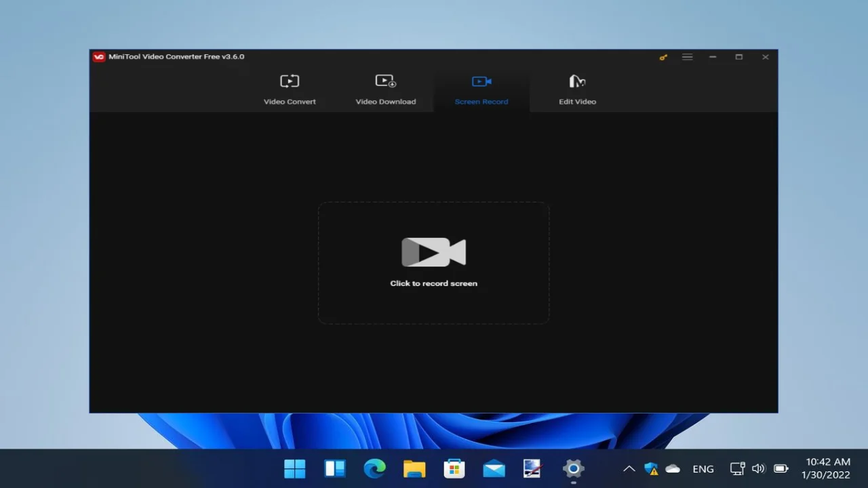Open Microsoft Store from the taskbar
The image size is (868, 488).
click(454, 468)
